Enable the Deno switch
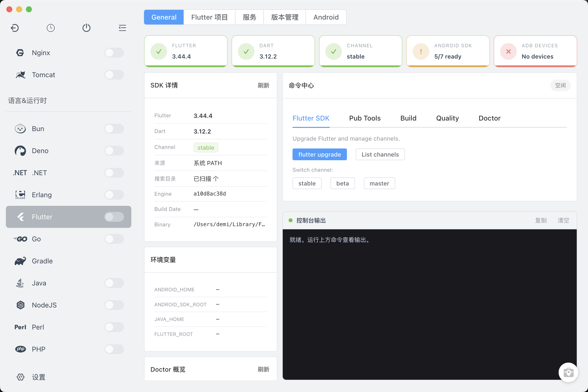The width and height of the screenshot is (588, 392). (114, 151)
